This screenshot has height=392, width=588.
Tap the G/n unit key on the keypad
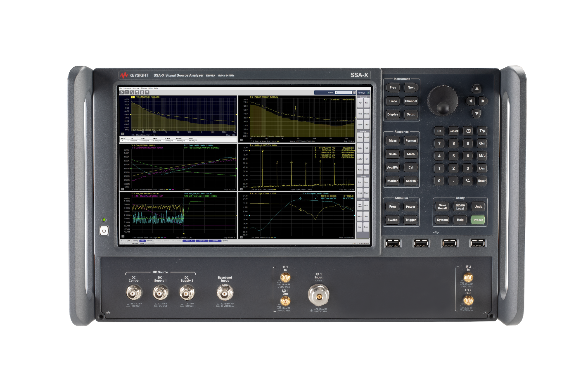482,143
